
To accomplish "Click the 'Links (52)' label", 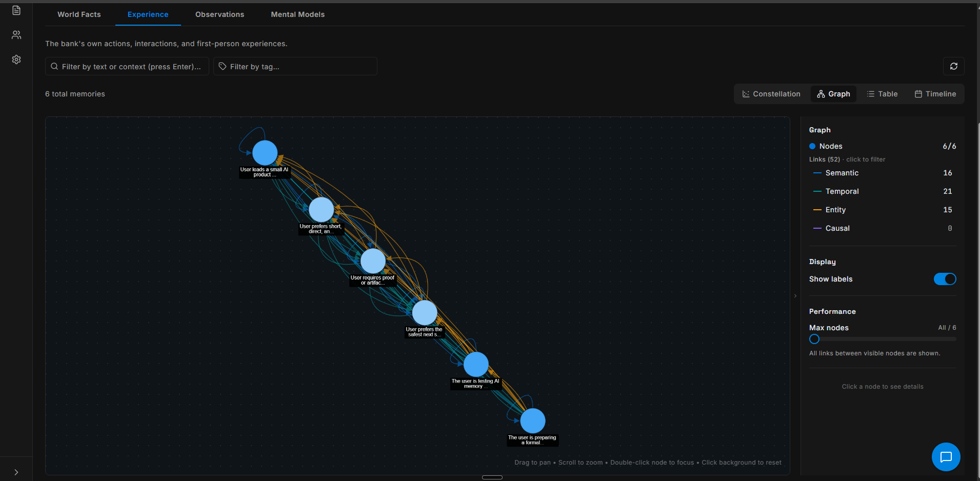I will [825, 159].
